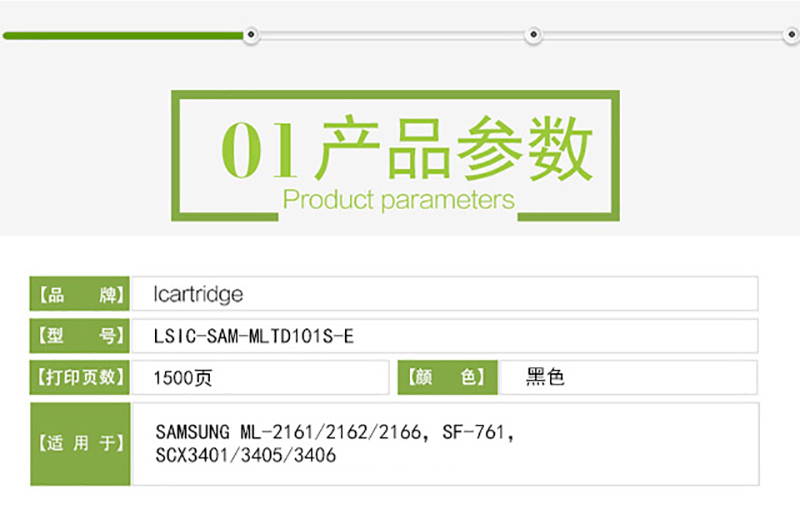Click the SAMSUNG ML-2161/2162/2166 compatibility text
Image resolution: width=800 pixels, height=531 pixels.
[x=289, y=433]
